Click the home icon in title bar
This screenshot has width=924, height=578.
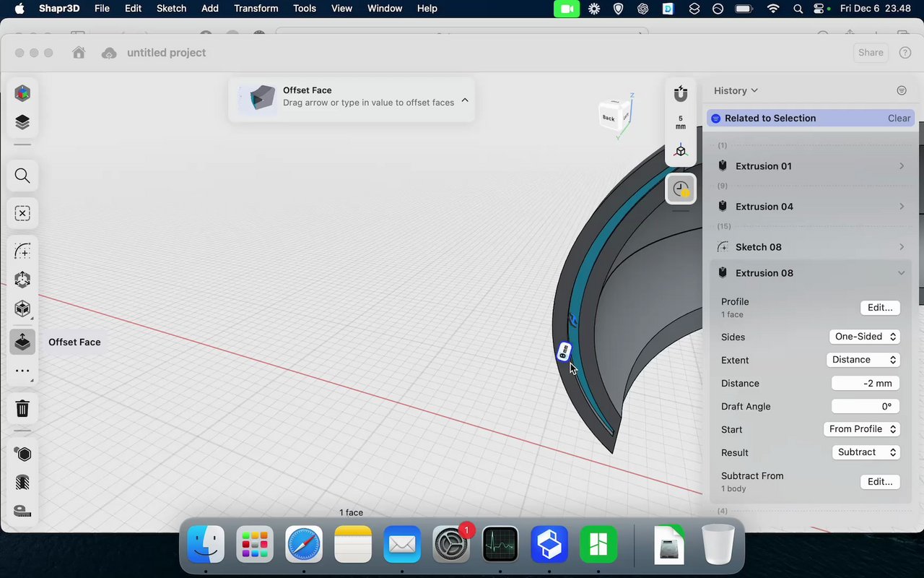pos(79,53)
